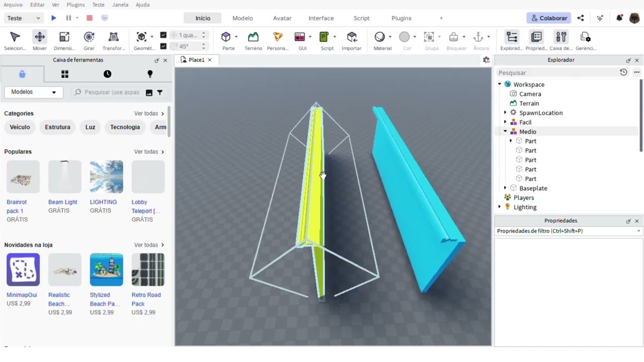The image size is (644, 362).
Task: Open the Terreno editor
Action: pos(253,40)
